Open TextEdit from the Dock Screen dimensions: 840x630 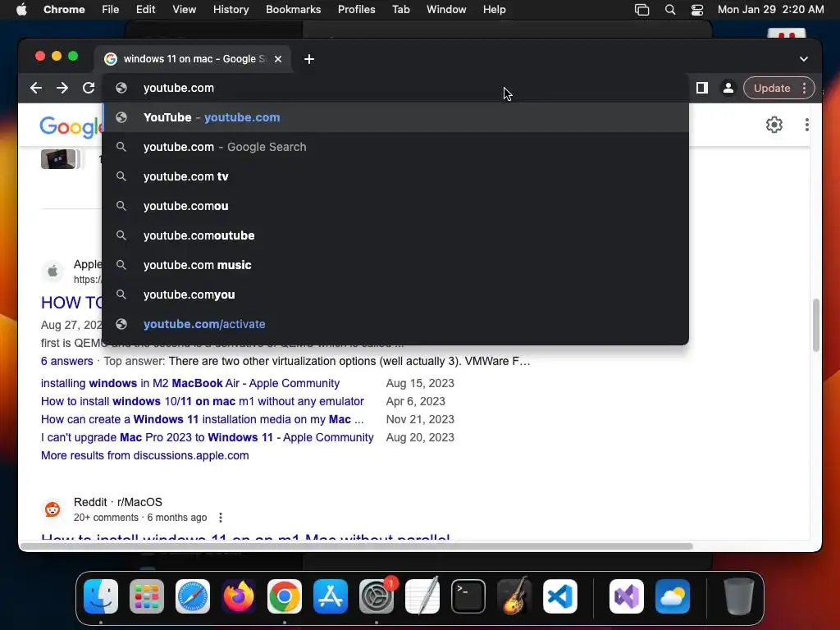pos(422,596)
